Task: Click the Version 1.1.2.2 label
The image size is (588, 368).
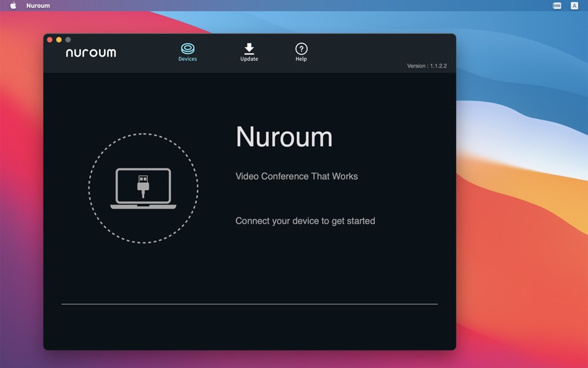Action: tap(426, 66)
